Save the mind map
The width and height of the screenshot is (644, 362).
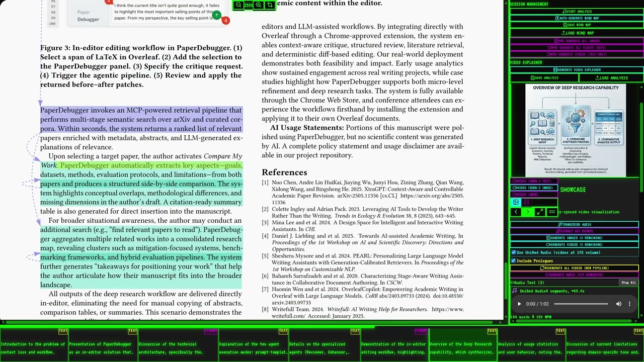(x=577, y=25)
